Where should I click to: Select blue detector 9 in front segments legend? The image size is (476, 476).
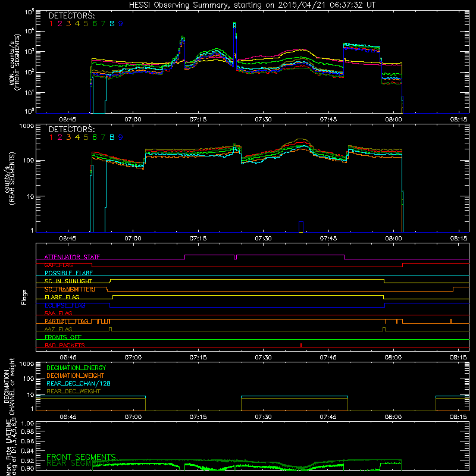(121, 24)
